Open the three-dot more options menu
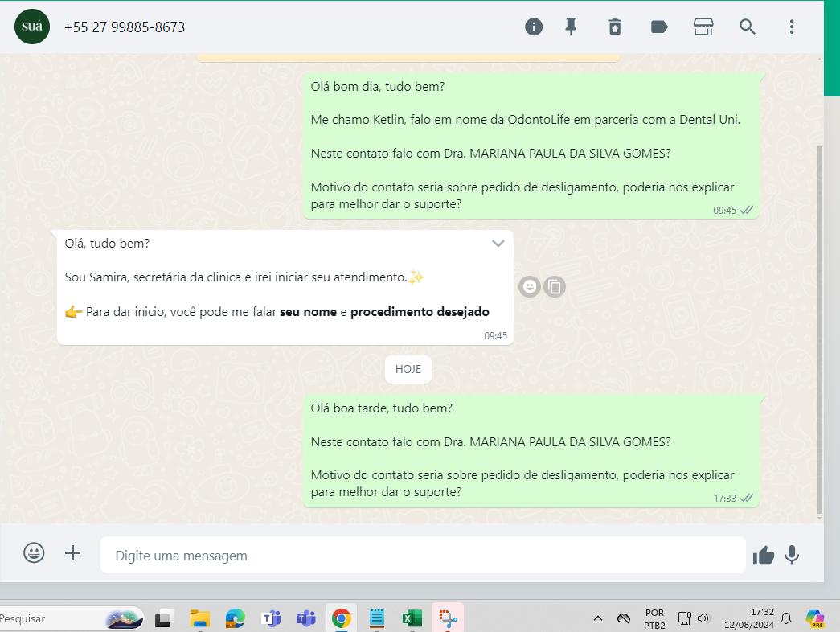Screen dimensions: 840x632 point(792,27)
